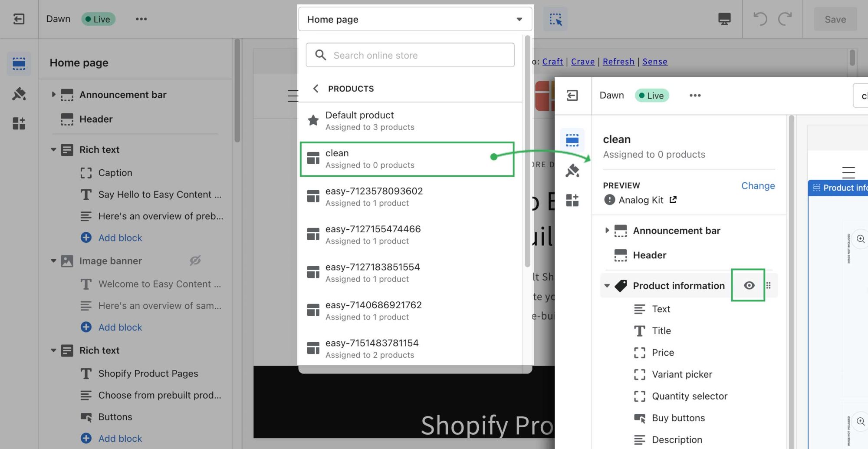Image resolution: width=868 pixels, height=449 pixels.
Task: Collapse the Image banner section
Action: (53, 261)
